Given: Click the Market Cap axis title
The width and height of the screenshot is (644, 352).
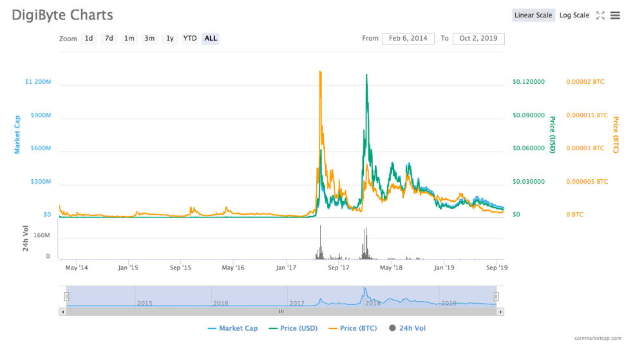Looking at the screenshot, I should [x=17, y=135].
